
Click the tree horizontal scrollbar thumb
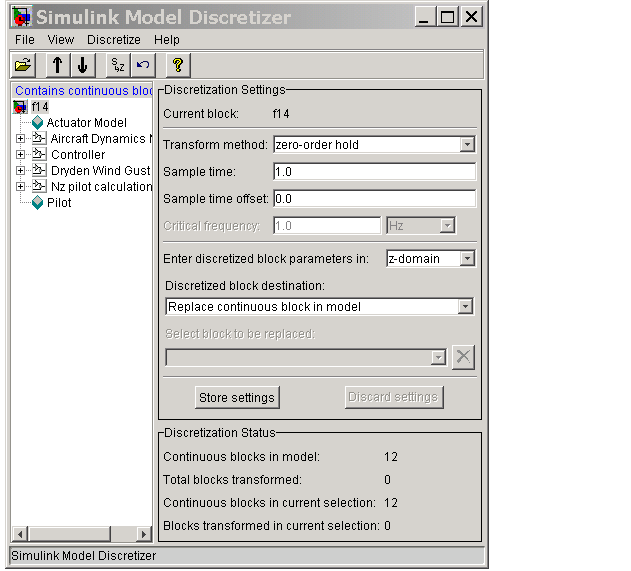[69, 534]
